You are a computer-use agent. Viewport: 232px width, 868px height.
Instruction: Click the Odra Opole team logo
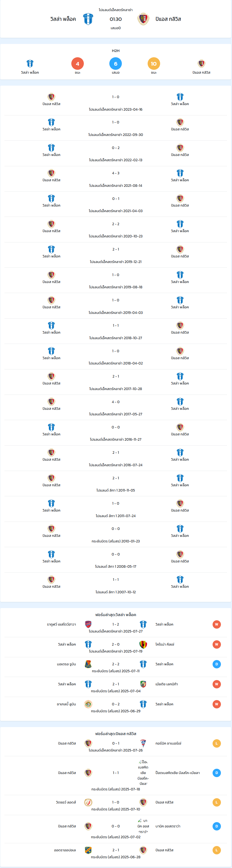pyautogui.click(x=88, y=850)
